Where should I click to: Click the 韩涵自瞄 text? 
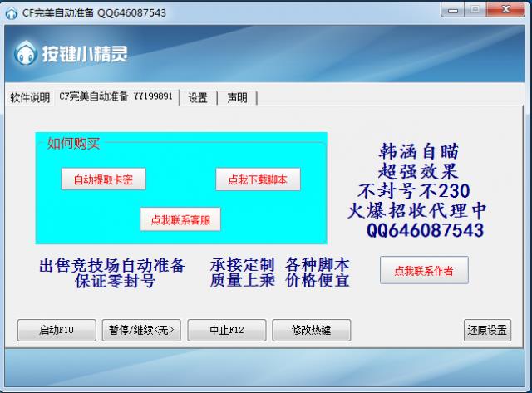pyautogui.click(x=419, y=151)
